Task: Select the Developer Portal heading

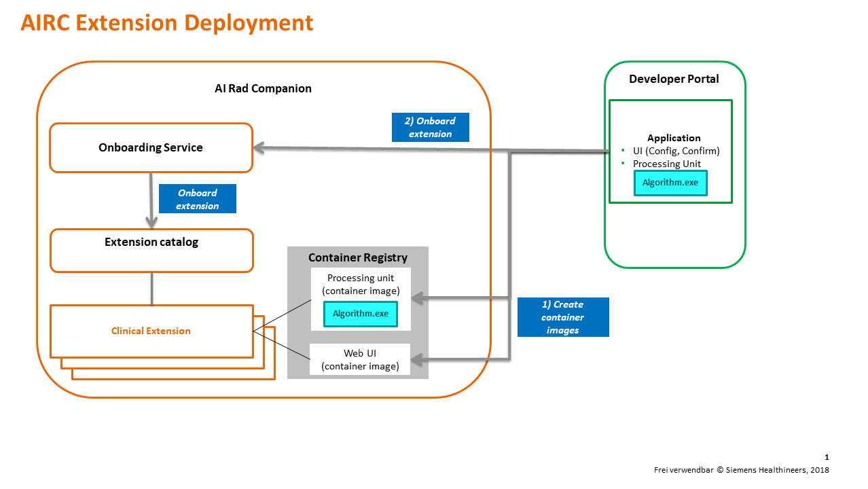Action: coord(674,79)
